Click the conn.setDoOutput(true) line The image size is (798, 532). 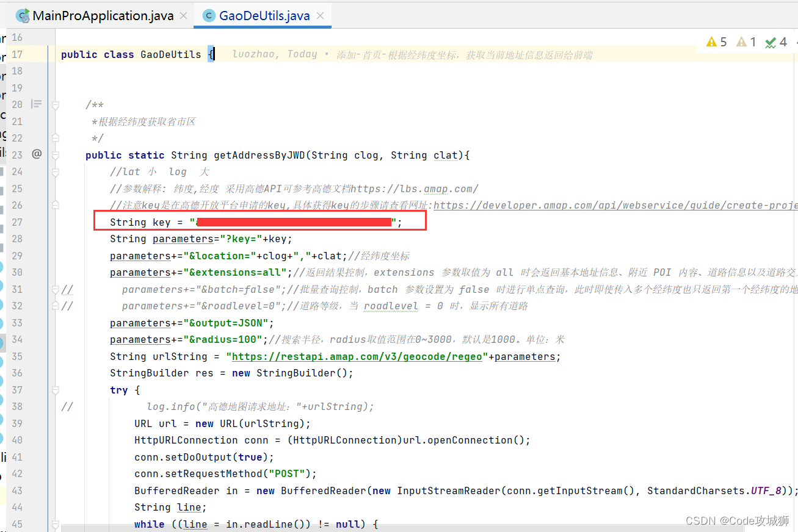pos(205,457)
